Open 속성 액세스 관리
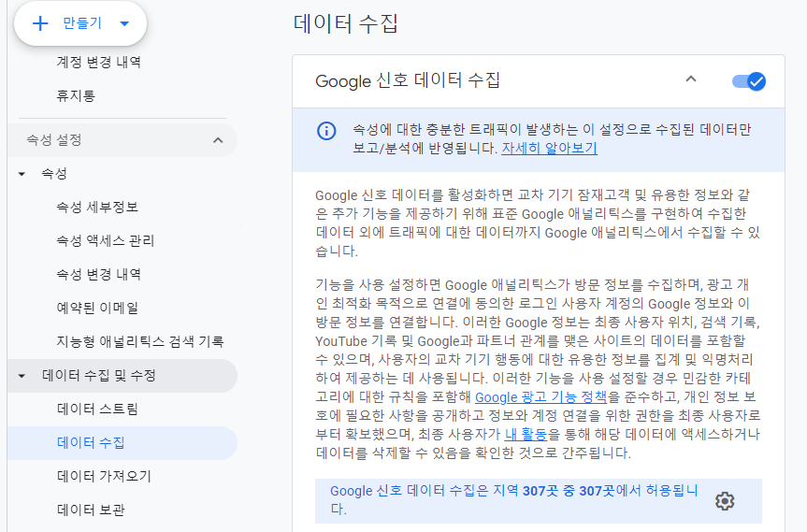Image resolution: width=807 pixels, height=532 pixels. click(x=105, y=241)
